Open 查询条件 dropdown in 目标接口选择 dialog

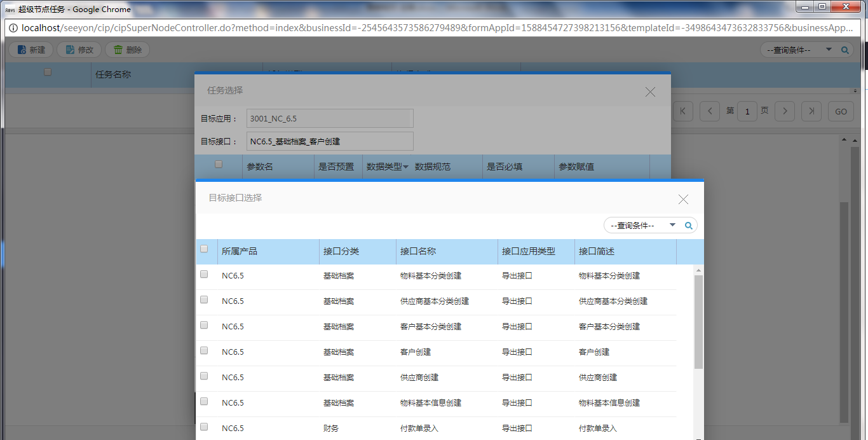pyautogui.click(x=672, y=226)
